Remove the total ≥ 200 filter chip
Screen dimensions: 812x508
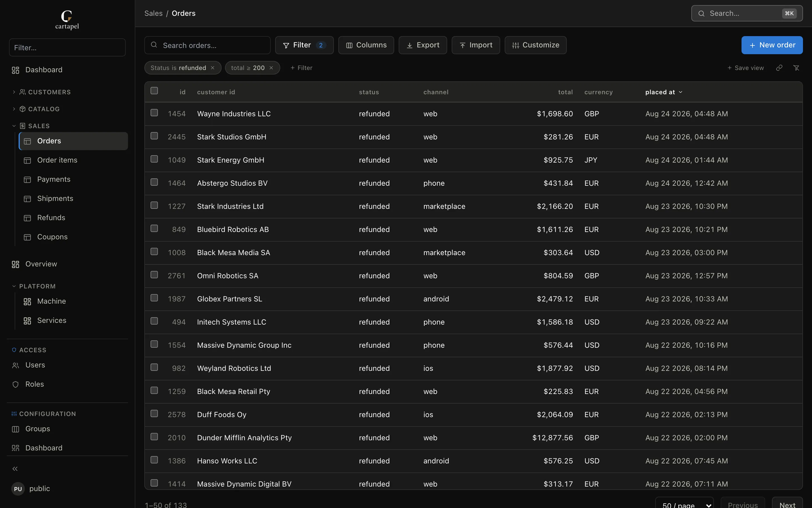pos(271,68)
